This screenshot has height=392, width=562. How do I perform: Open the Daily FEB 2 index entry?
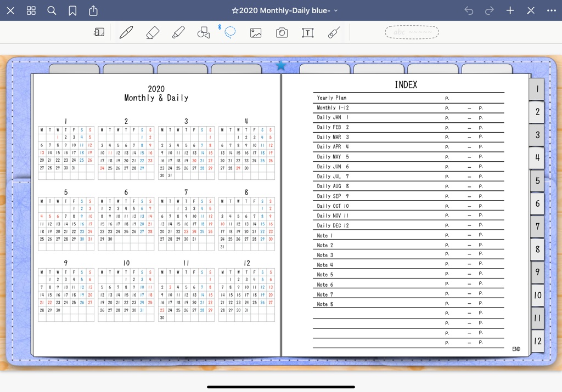(x=333, y=127)
